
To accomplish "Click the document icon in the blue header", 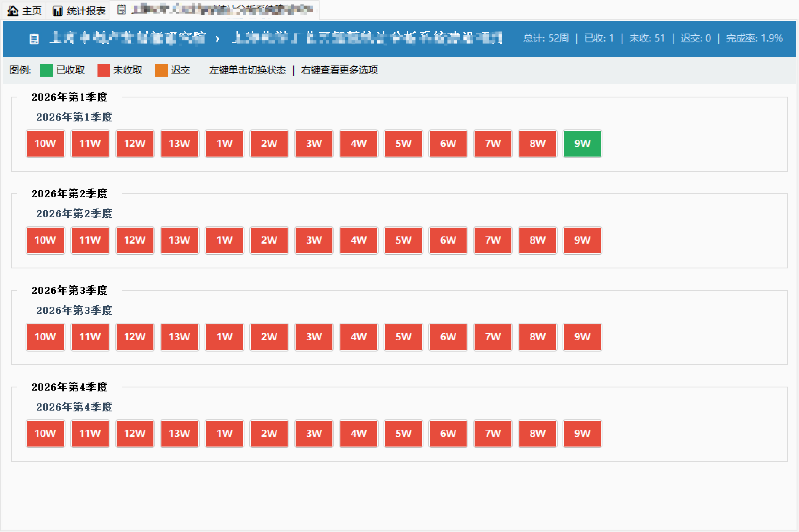I will click(x=34, y=39).
